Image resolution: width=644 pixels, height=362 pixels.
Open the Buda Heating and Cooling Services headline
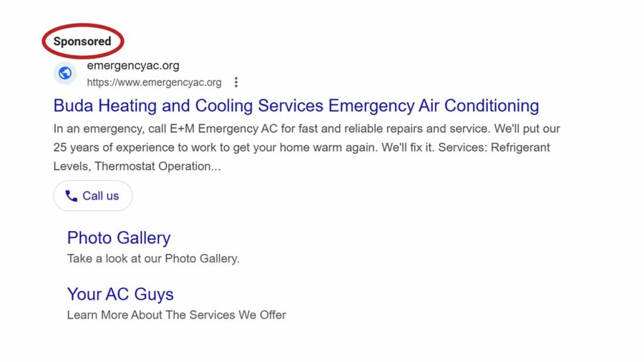189,106
